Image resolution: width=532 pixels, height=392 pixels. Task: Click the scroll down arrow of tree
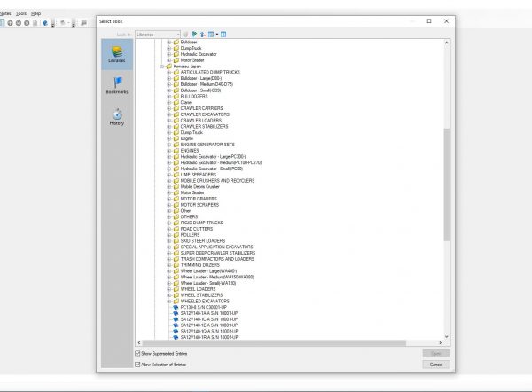click(447, 336)
